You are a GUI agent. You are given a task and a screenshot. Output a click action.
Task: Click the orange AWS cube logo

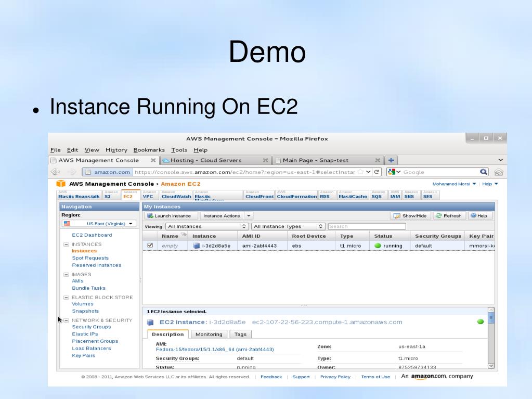click(61, 184)
